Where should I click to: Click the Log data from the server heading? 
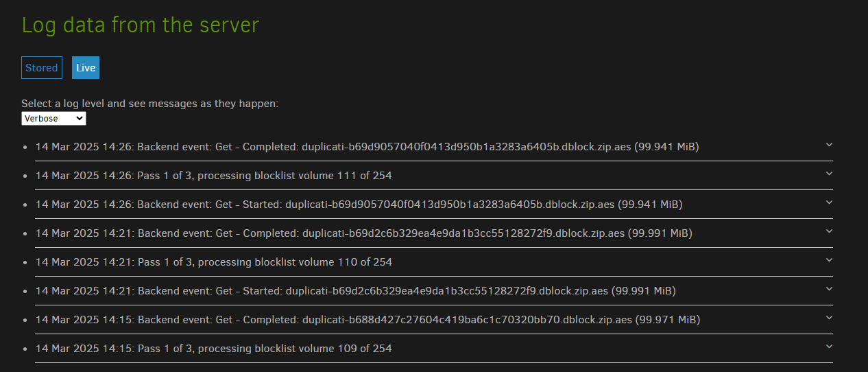point(141,25)
